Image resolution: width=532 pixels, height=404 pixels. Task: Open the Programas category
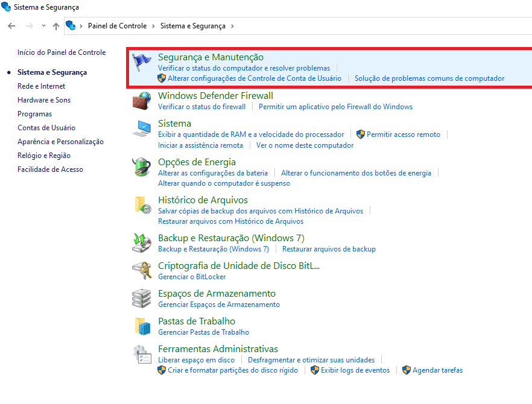pos(34,114)
